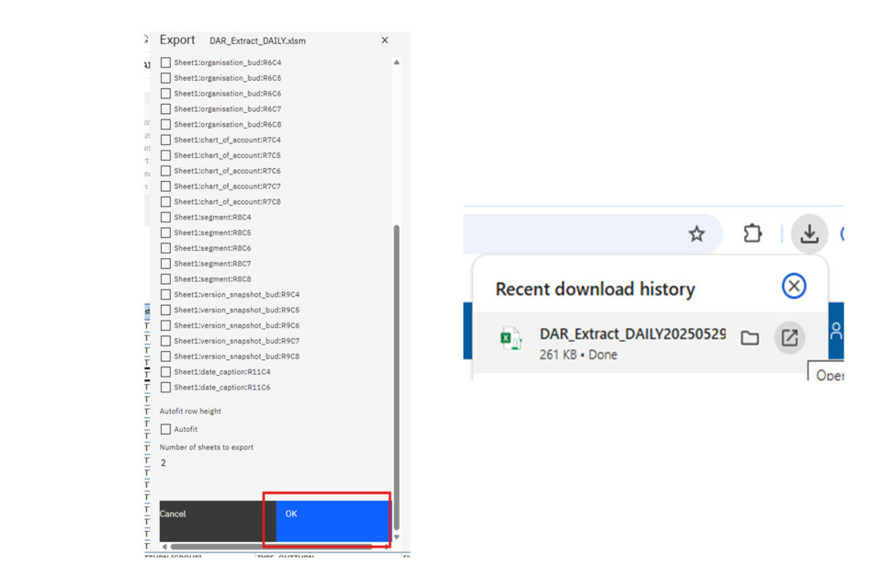The height and width of the screenshot is (588, 882).
Task: Check the Sheet1:date_caption:R11C6 box
Action: point(166,388)
